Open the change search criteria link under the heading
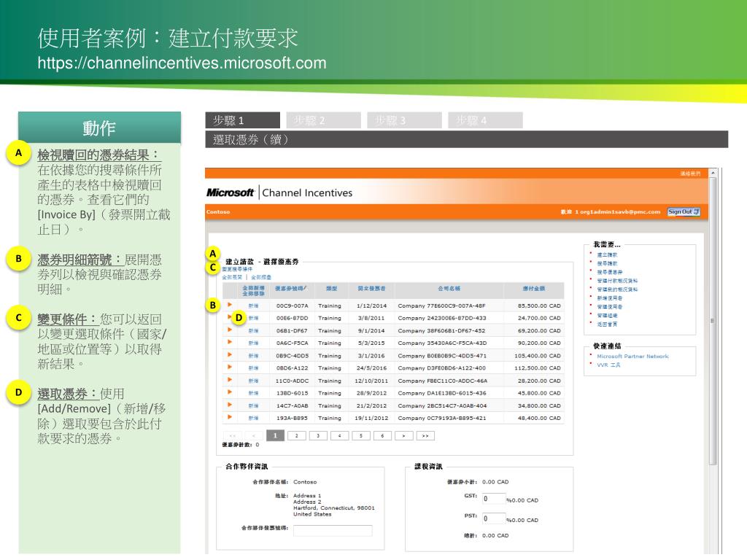Image resolution: width=747 pixels, height=560 pixels. click(x=237, y=270)
